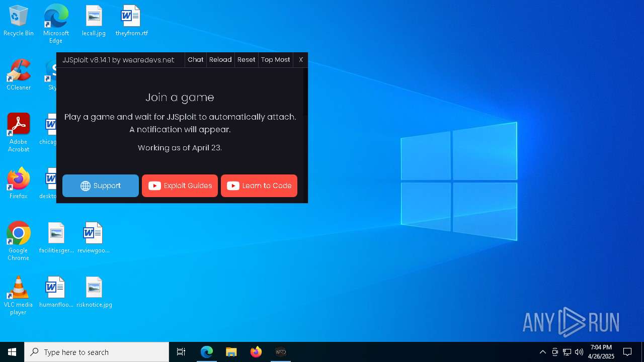Click the Meet Now tray icon
This screenshot has width=644, height=362.
click(555, 352)
